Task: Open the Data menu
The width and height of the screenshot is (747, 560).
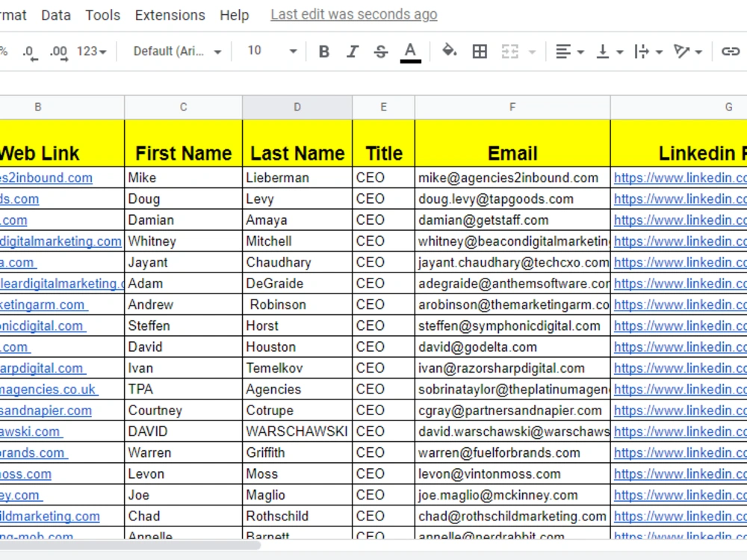Action: [x=56, y=15]
